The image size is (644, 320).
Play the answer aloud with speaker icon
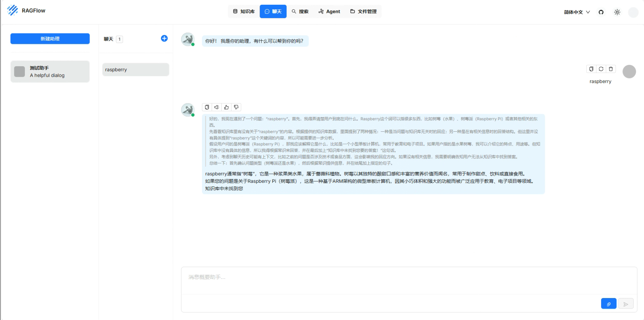(217, 107)
